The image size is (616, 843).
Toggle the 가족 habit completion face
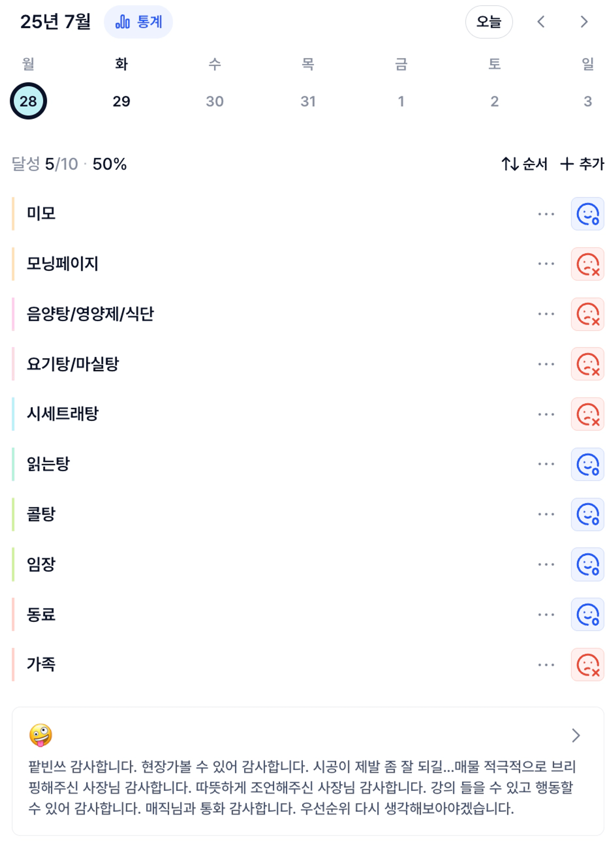tap(587, 665)
